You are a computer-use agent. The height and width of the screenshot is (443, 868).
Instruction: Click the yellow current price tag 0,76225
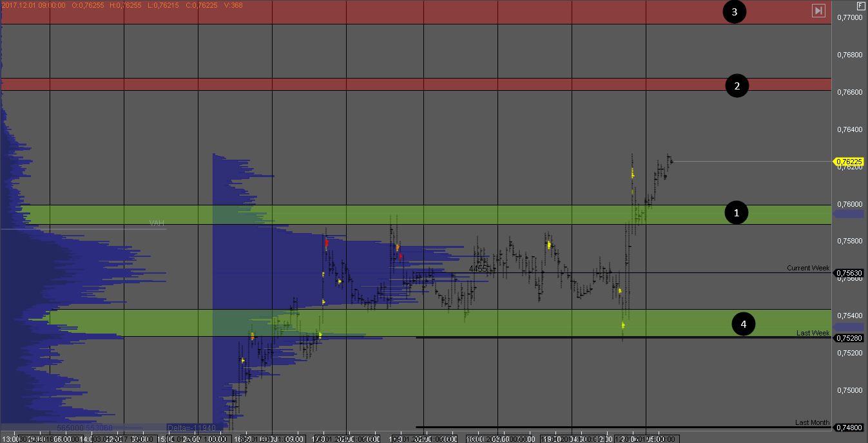tap(849, 162)
